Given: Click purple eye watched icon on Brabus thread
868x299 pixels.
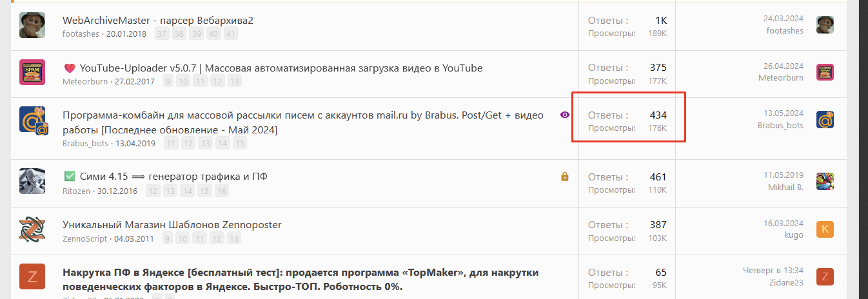Looking at the screenshot, I should (565, 115).
